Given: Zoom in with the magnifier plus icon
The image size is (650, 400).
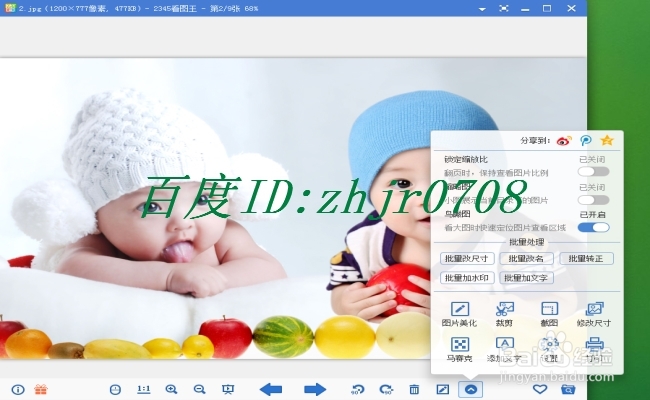Looking at the screenshot, I should 171,389.
